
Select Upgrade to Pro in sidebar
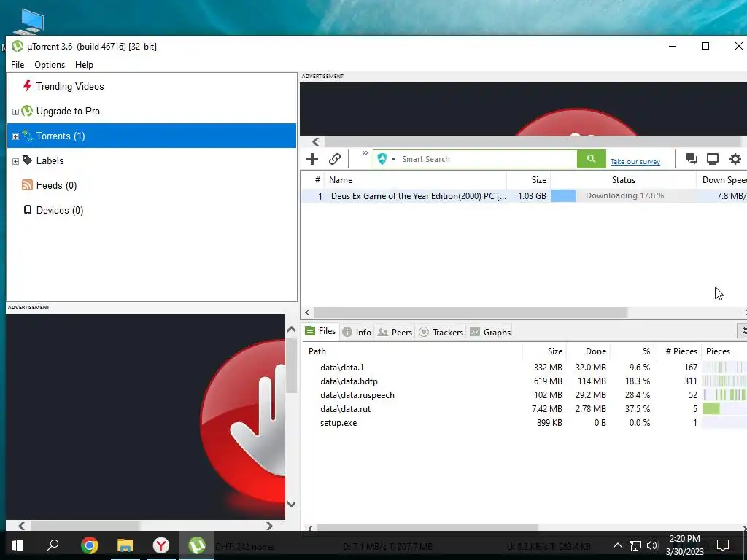tap(68, 111)
